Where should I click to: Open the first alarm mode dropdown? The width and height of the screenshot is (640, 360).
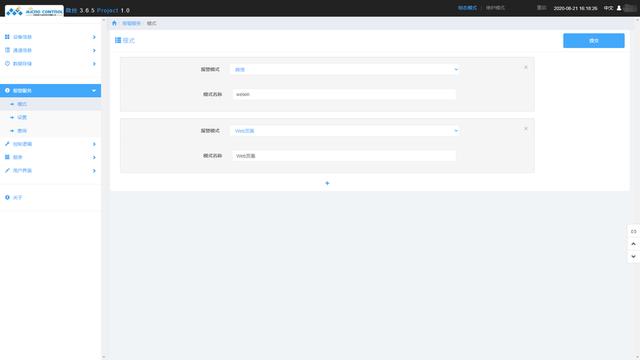click(x=345, y=69)
